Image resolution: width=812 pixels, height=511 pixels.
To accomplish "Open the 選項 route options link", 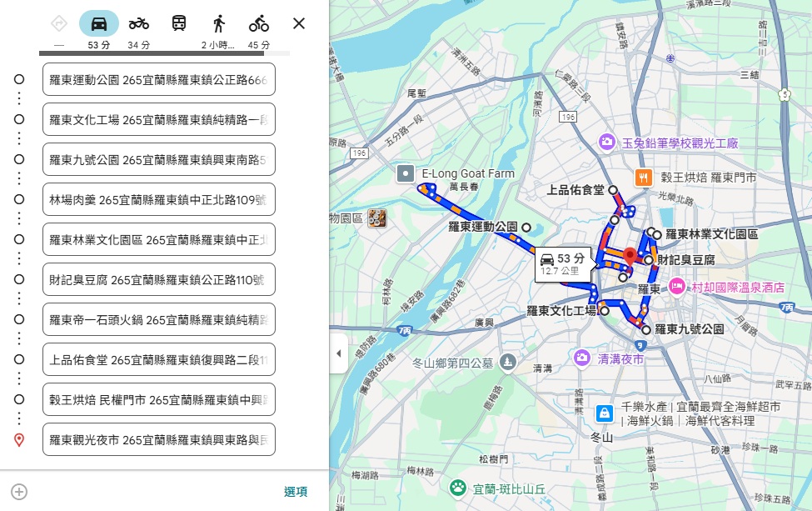I will tap(297, 492).
